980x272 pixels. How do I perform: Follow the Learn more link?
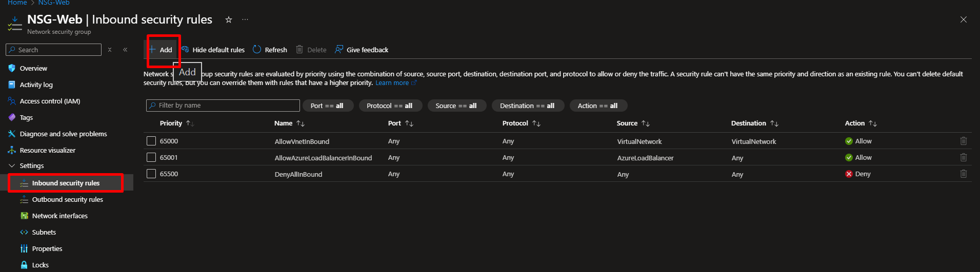392,83
